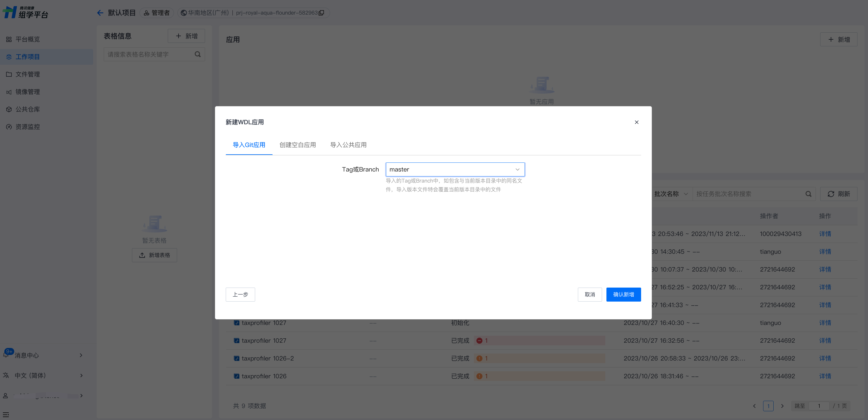The height and width of the screenshot is (420, 868).
Task: Switch to the 导入公共应用 tab
Action: point(348,145)
